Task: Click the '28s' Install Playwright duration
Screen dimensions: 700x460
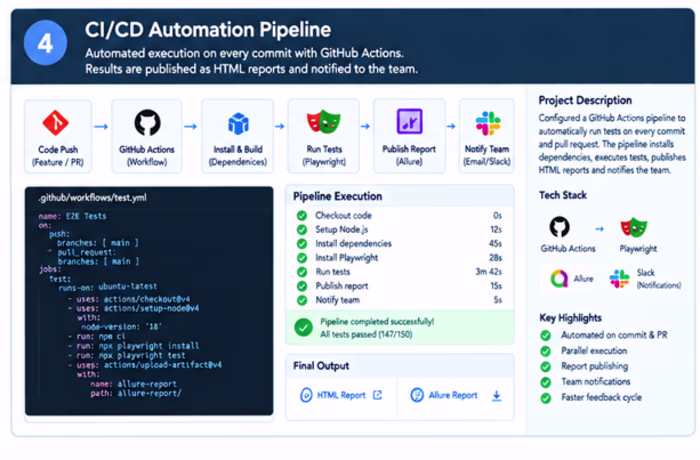Action: tap(495, 258)
